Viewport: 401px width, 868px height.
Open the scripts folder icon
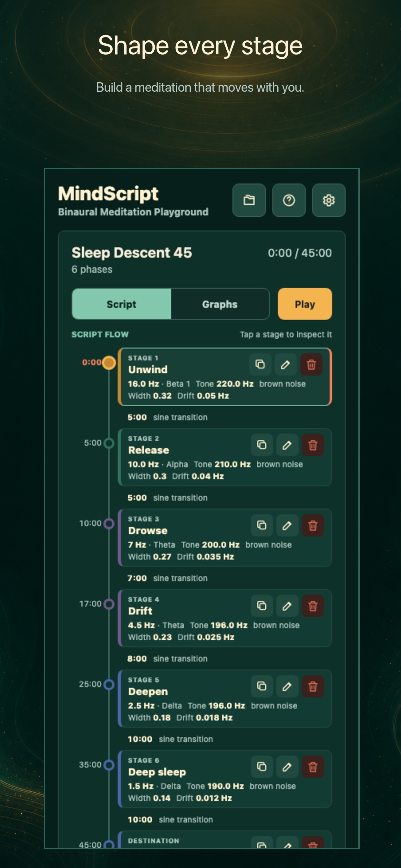coord(249,200)
